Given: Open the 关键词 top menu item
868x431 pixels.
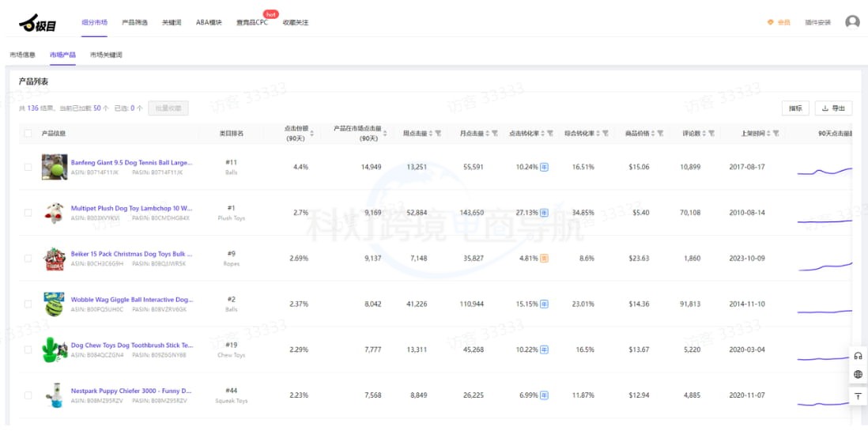Looking at the screenshot, I should pyautogui.click(x=172, y=23).
